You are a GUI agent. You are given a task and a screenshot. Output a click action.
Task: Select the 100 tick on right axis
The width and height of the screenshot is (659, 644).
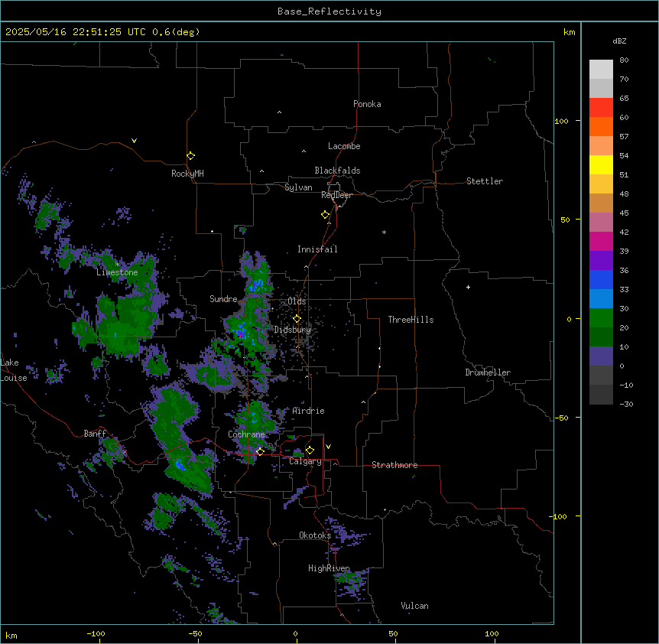coord(561,121)
